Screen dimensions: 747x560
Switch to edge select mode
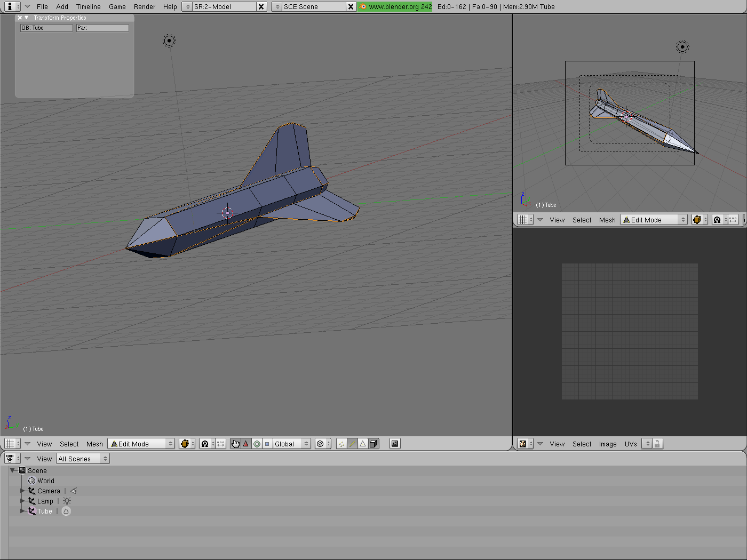click(x=352, y=444)
